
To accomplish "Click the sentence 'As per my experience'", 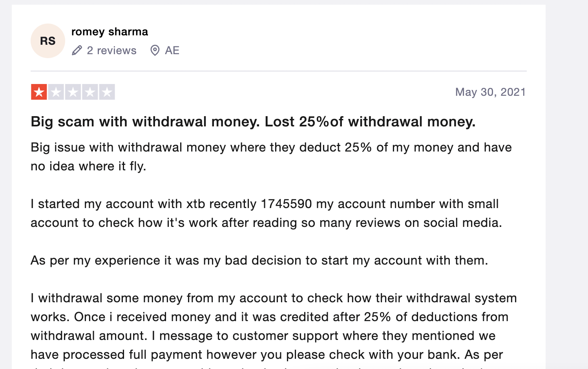I will [x=259, y=260].
